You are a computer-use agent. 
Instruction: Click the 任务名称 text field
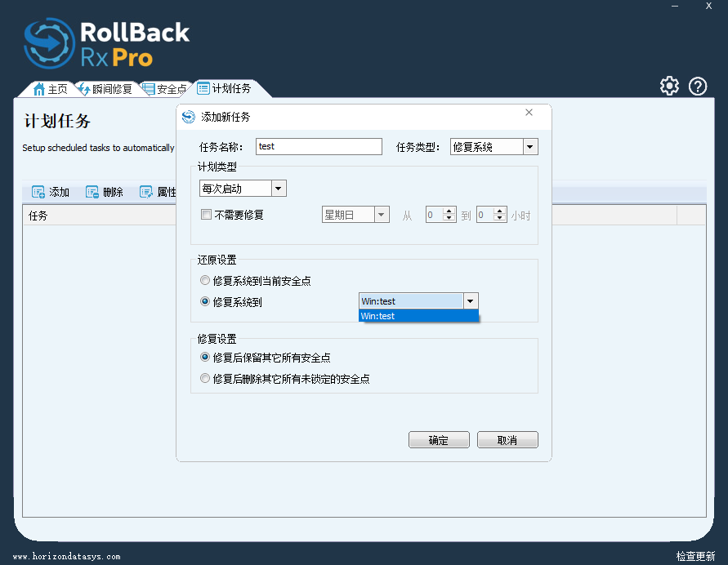(x=319, y=147)
